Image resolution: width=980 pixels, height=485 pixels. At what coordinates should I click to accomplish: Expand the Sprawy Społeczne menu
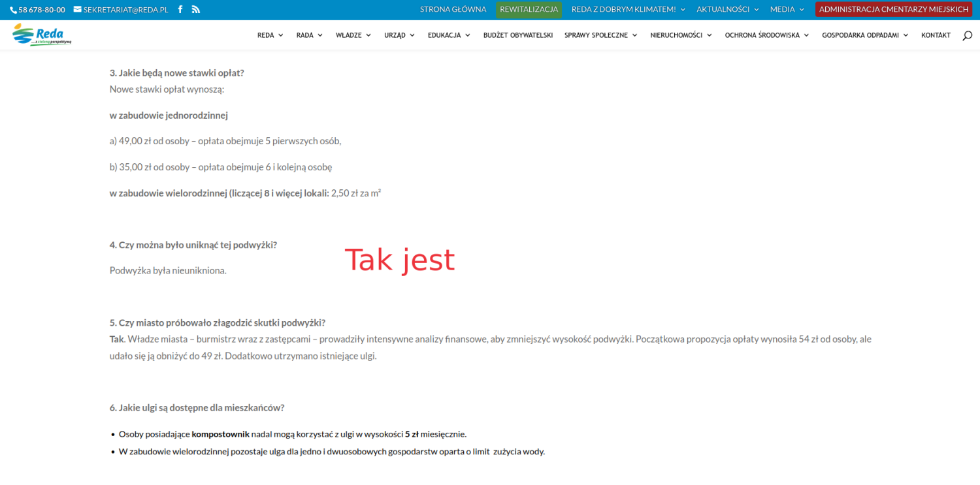600,35
